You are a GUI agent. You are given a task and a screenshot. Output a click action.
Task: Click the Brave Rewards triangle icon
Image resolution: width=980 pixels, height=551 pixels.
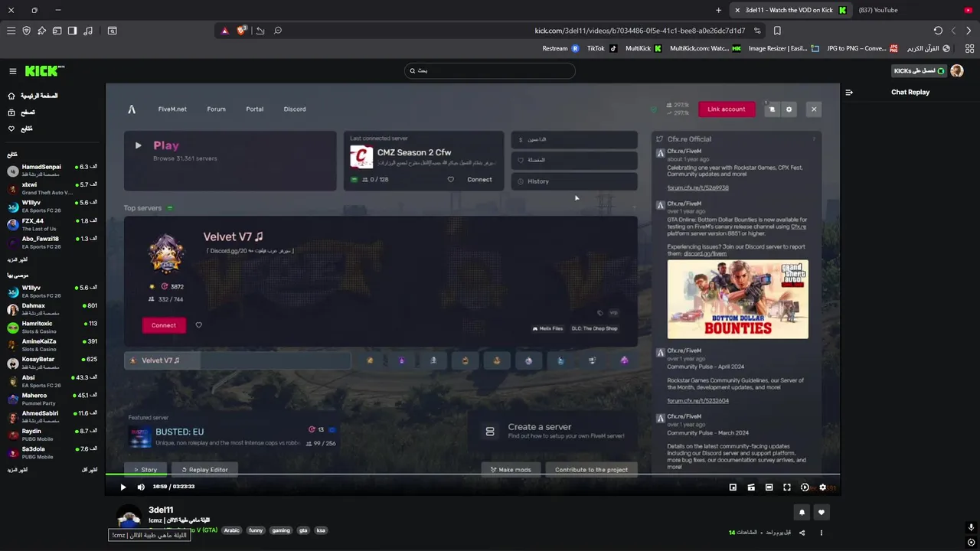224,31
